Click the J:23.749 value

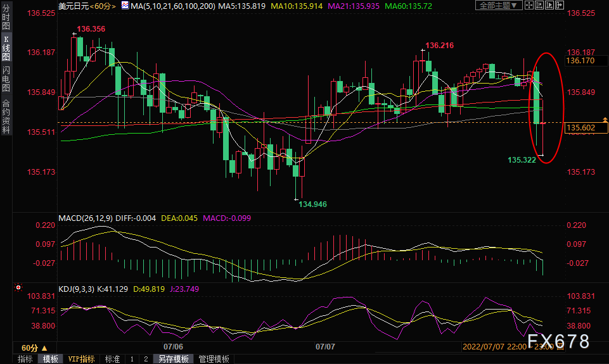(x=184, y=289)
